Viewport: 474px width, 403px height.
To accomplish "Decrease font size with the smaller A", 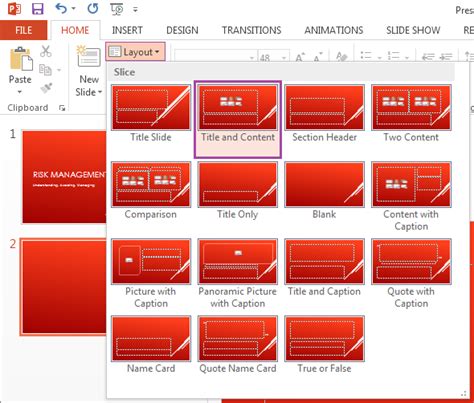I will [317, 57].
